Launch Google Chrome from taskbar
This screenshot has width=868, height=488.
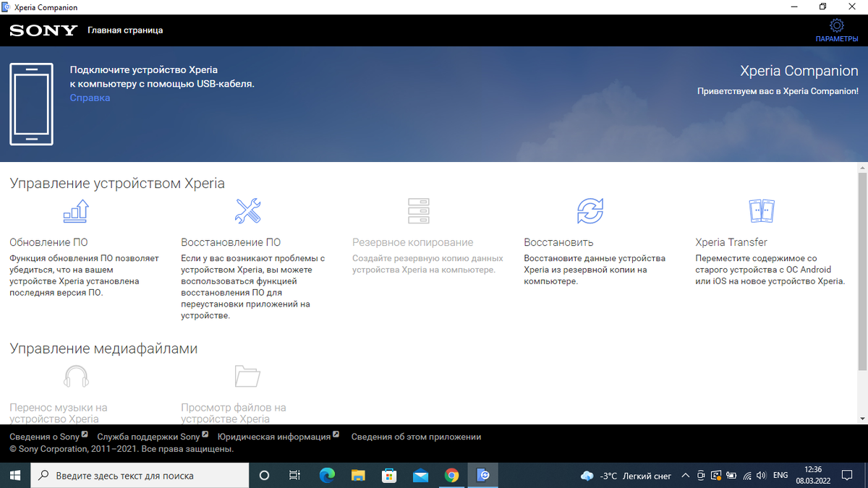(451, 476)
